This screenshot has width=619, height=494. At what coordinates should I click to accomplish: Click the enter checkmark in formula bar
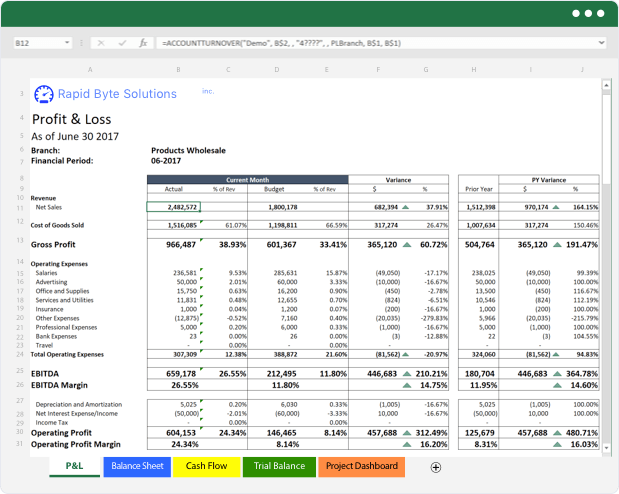tap(121, 44)
